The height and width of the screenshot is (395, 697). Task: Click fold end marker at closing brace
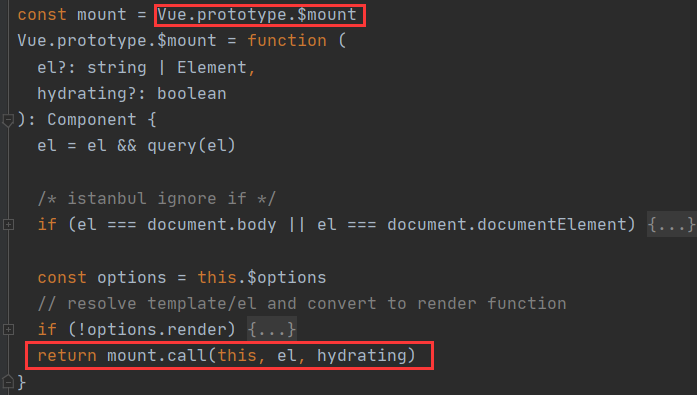(x=8, y=382)
